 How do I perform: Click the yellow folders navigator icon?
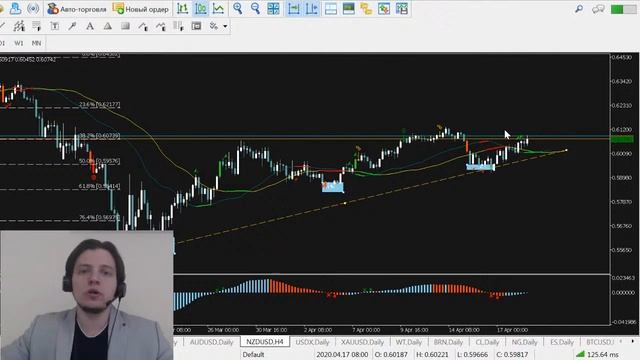(x=366, y=9)
